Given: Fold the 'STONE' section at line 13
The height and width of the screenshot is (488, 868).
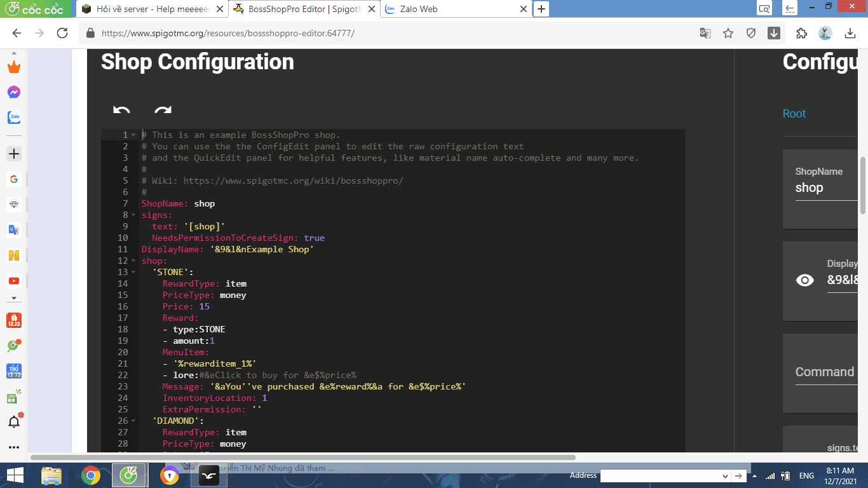Looking at the screenshot, I should pyautogui.click(x=133, y=273).
